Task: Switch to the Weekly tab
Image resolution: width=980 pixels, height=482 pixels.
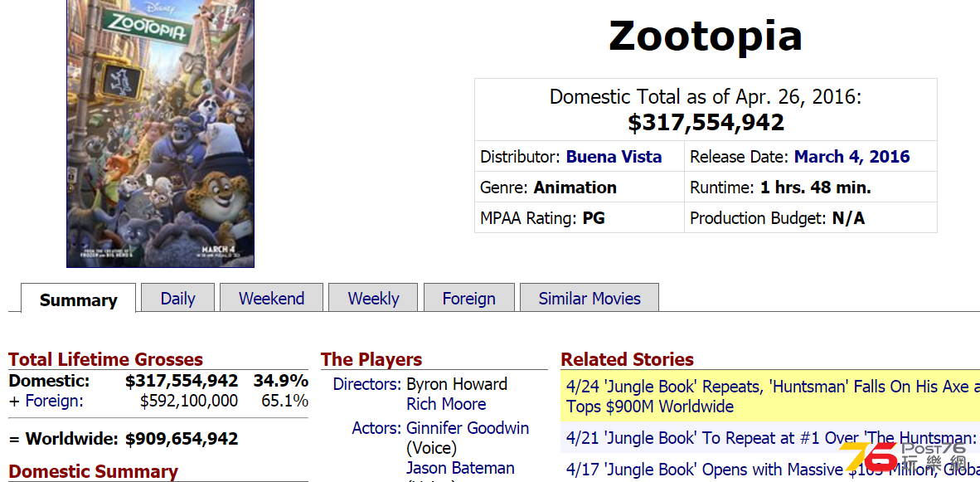Action: click(373, 298)
